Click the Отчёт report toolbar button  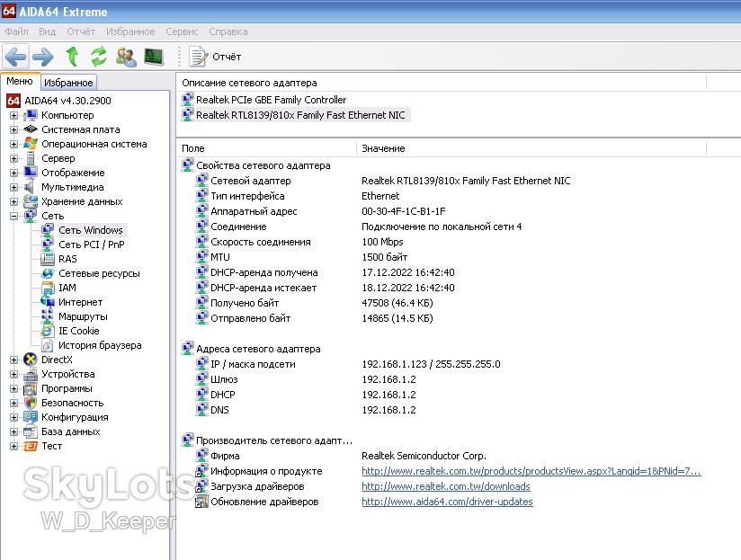216,57
